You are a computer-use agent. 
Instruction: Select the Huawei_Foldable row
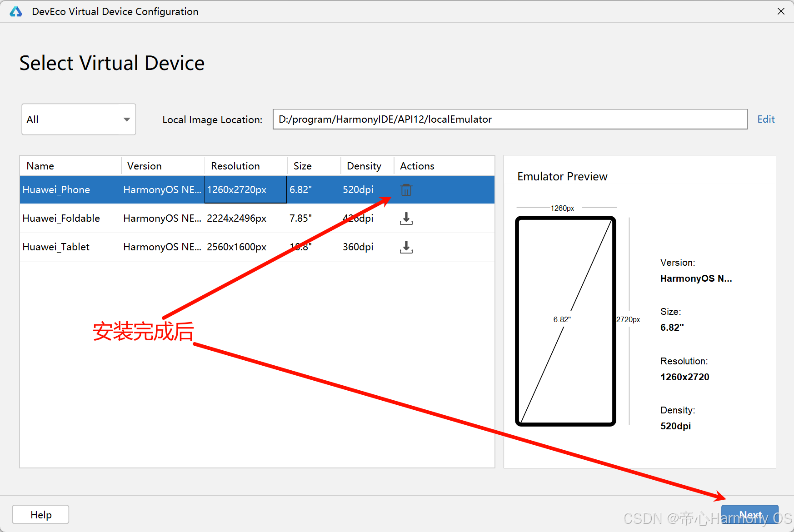(x=257, y=219)
